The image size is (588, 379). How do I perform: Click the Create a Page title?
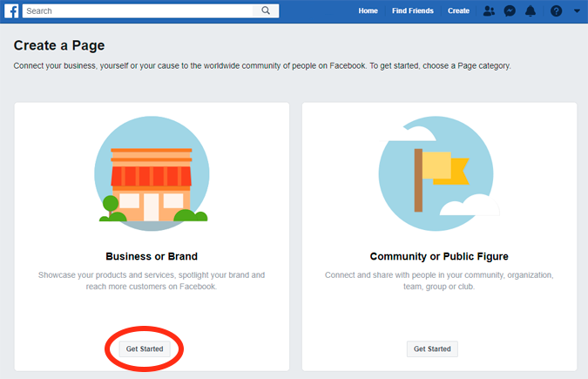(59, 45)
